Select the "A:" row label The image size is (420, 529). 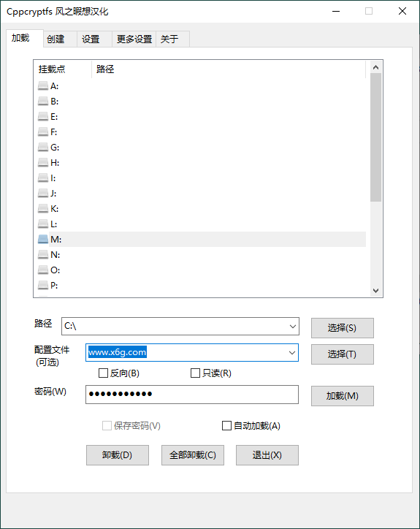click(x=54, y=86)
